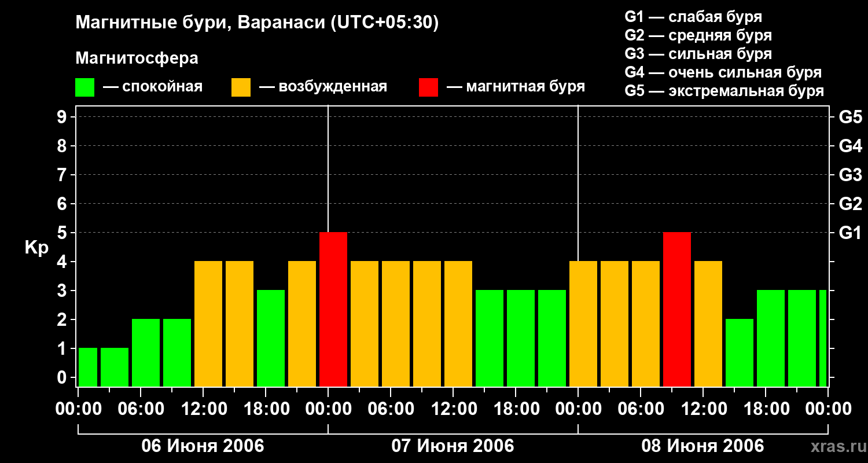This screenshot has width=868, height=463.
Task: Click the 'G3 — сильная буря' legend line
Action: (x=698, y=54)
